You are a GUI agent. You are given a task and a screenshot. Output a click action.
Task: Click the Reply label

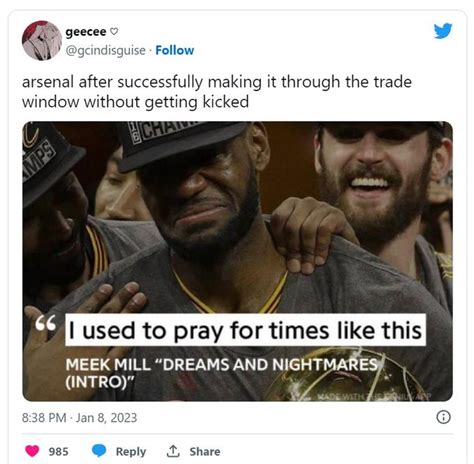click(x=131, y=452)
